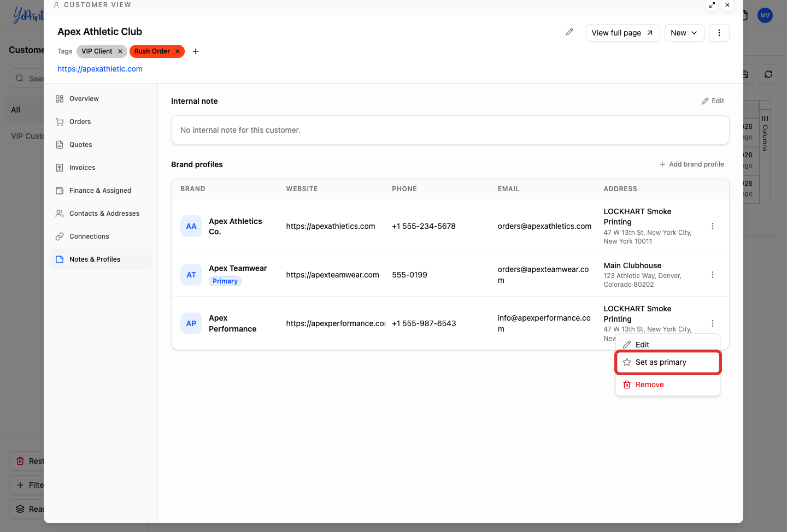
Task: Click the AA brand avatar
Action: coord(191,226)
